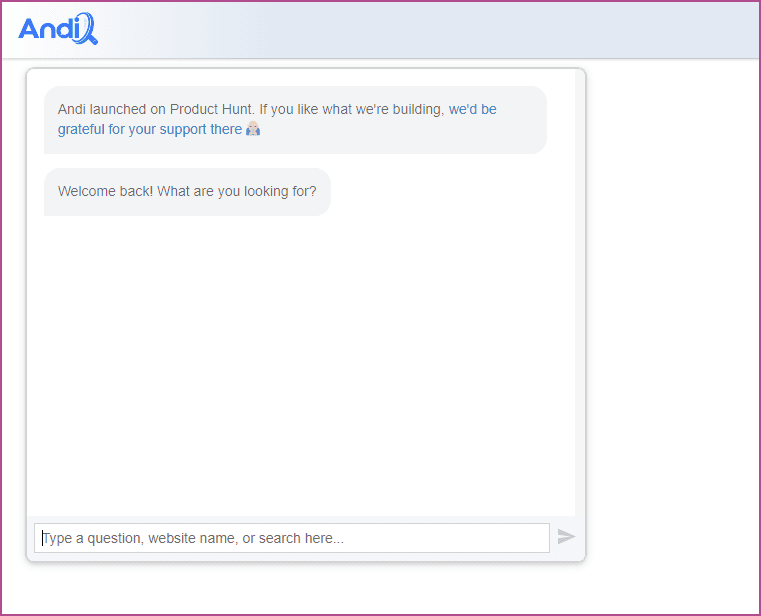This screenshot has height=616, width=761.
Task: Click "Welcome back! What are you looking for?" message
Action: (187, 191)
